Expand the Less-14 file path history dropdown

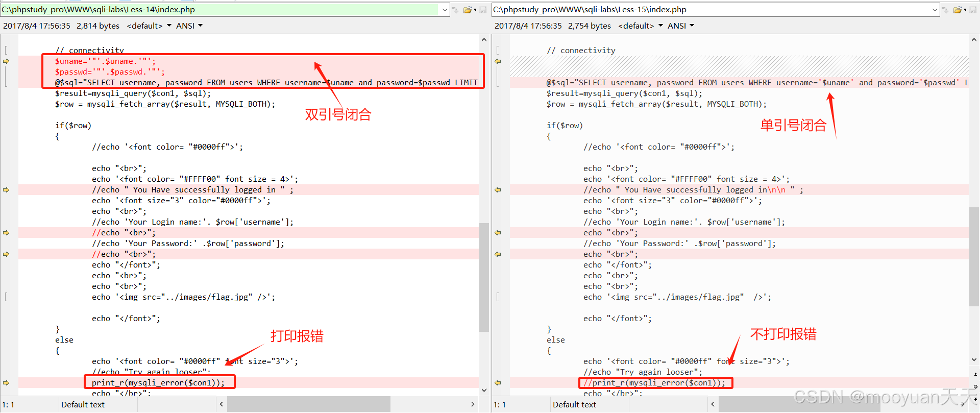point(444,10)
